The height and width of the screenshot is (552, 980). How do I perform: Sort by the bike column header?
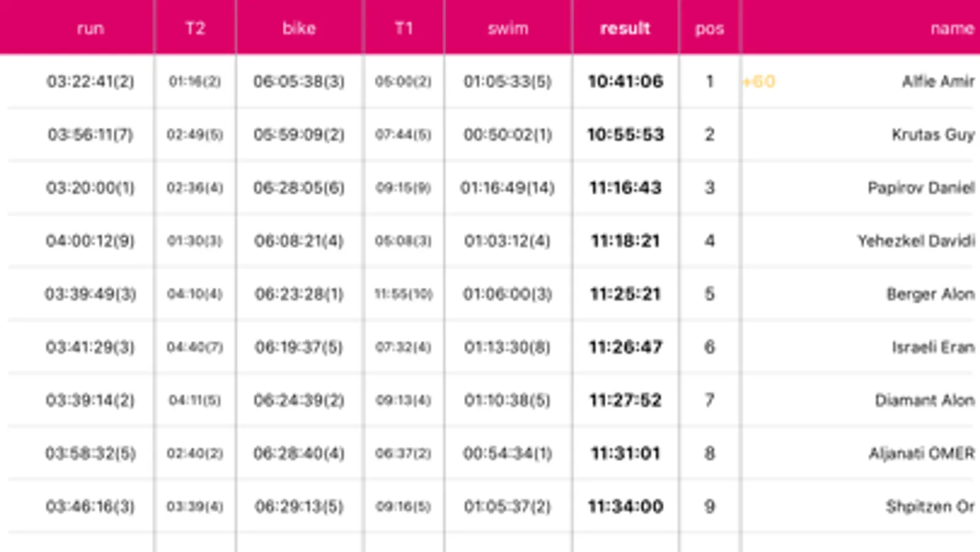coord(299,28)
